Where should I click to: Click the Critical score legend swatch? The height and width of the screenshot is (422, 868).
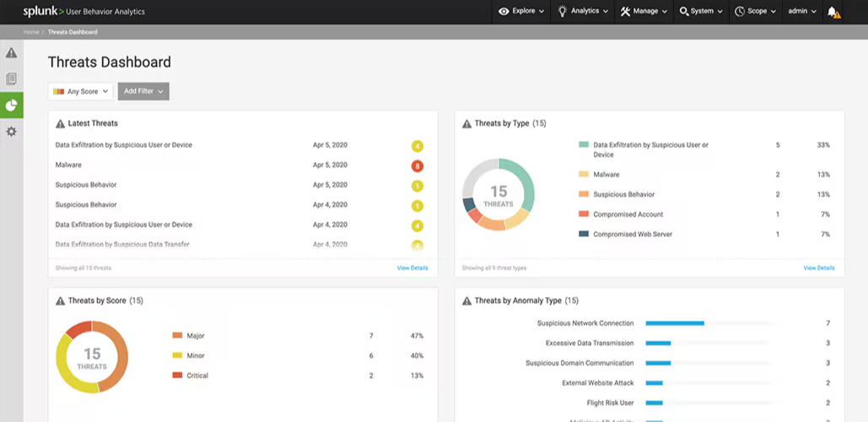click(177, 376)
